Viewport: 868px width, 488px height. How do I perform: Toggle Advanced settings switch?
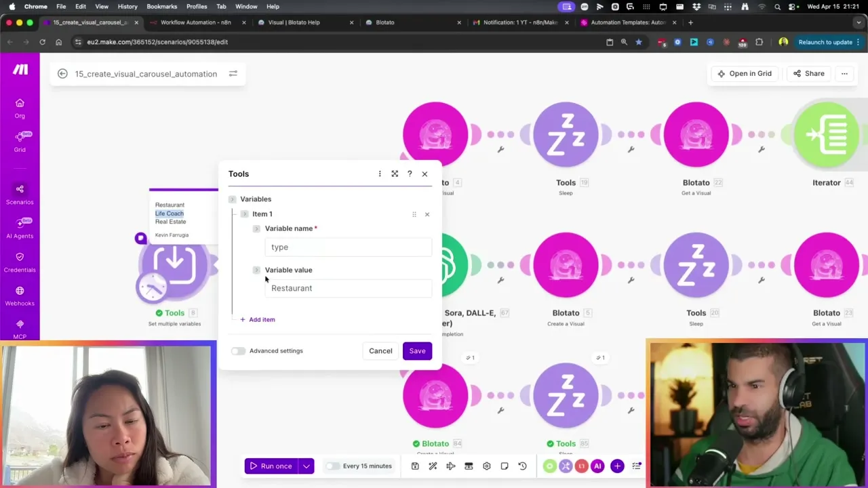pyautogui.click(x=238, y=351)
